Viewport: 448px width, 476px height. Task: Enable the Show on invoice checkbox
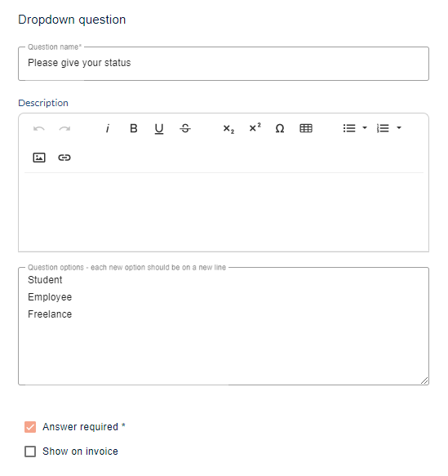click(30, 452)
